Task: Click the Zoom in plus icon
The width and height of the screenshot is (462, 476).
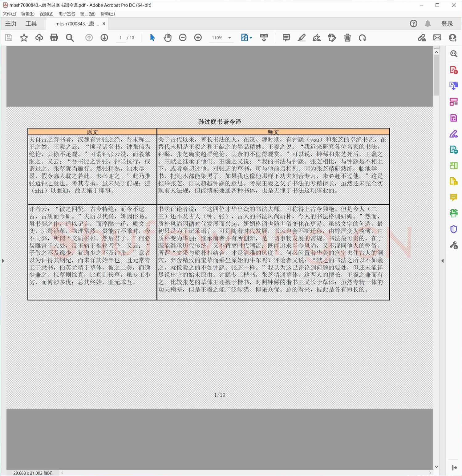Action: (x=198, y=38)
